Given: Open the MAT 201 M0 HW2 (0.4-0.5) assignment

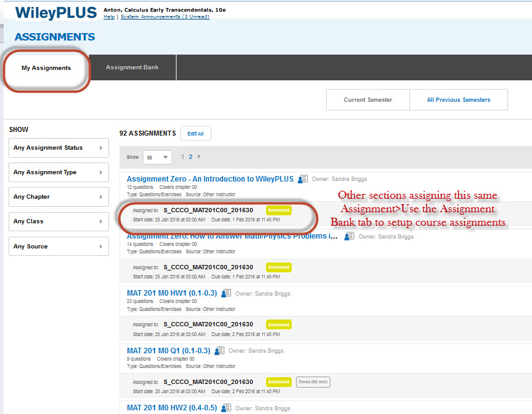Looking at the screenshot, I should pos(172,407).
